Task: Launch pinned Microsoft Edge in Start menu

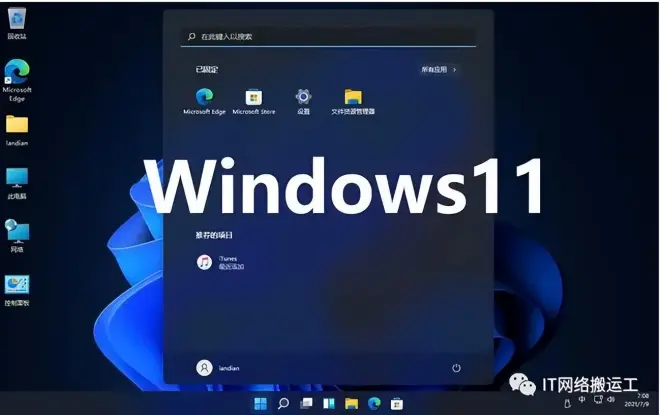Action: [205, 101]
